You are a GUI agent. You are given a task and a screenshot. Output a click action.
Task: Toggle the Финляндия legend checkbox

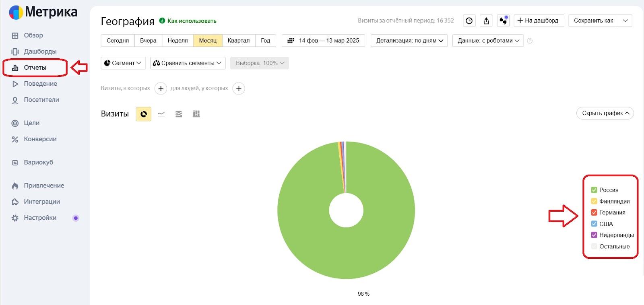tap(594, 201)
